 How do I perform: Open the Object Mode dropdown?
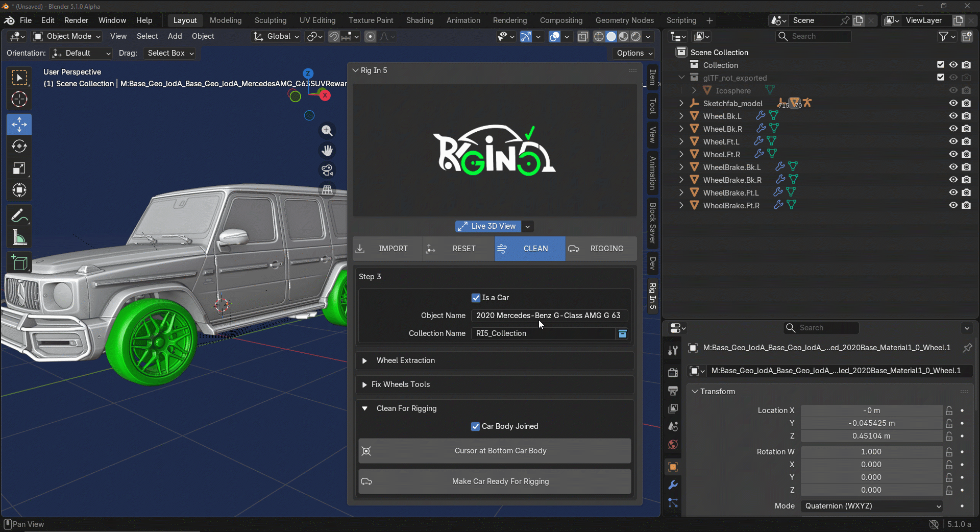[67, 36]
